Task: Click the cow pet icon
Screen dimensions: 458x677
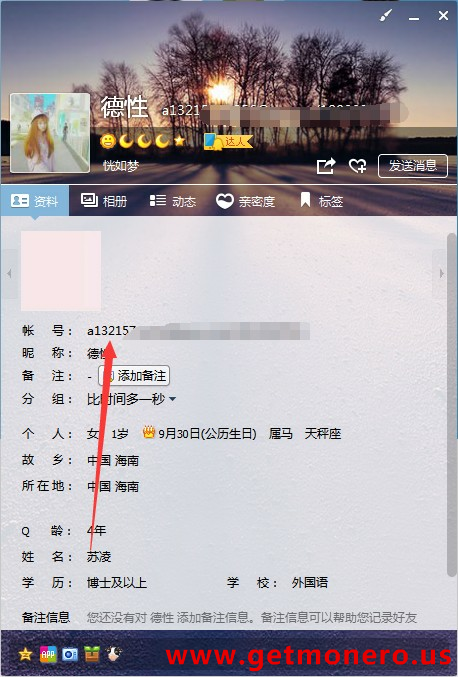Action: (x=114, y=654)
